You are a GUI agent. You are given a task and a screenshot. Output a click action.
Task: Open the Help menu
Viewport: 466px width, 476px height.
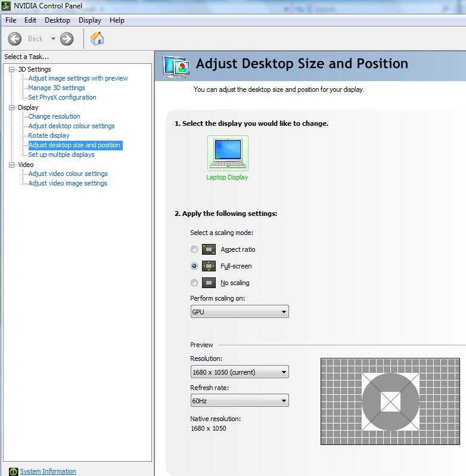(117, 20)
